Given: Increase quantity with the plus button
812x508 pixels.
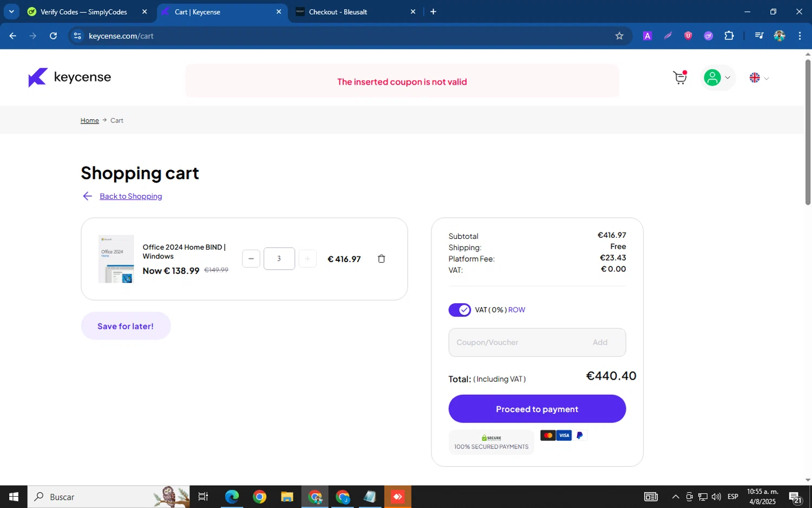Looking at the screenshot, I should click(307, 259).
